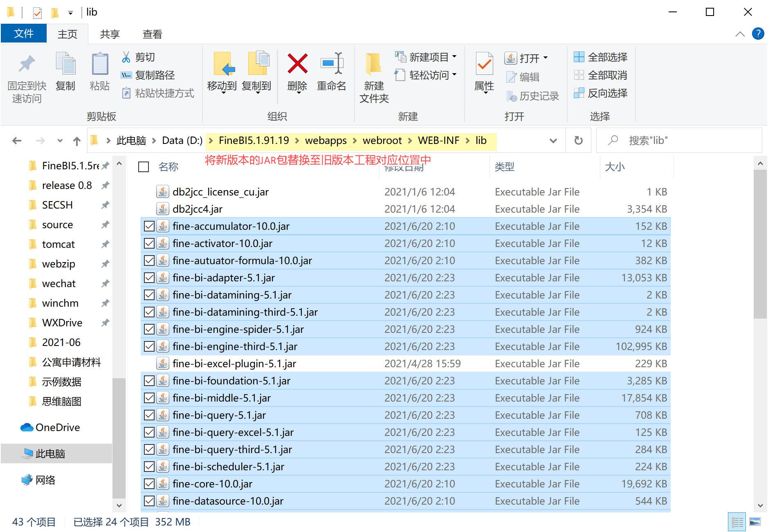This screenshot has height=532, width=768.
Task: Click the blue Help question mark icon
Action: pyautogui.click(x=758, y=34)
